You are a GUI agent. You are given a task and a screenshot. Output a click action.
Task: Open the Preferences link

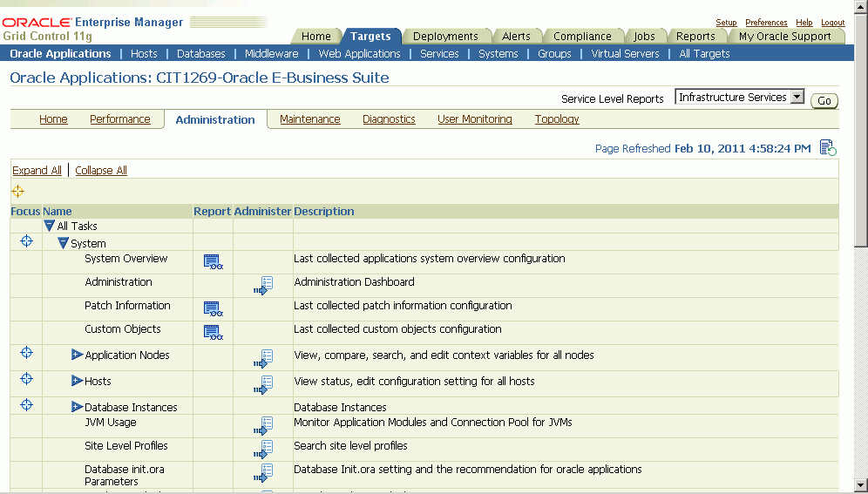[766, 23]
